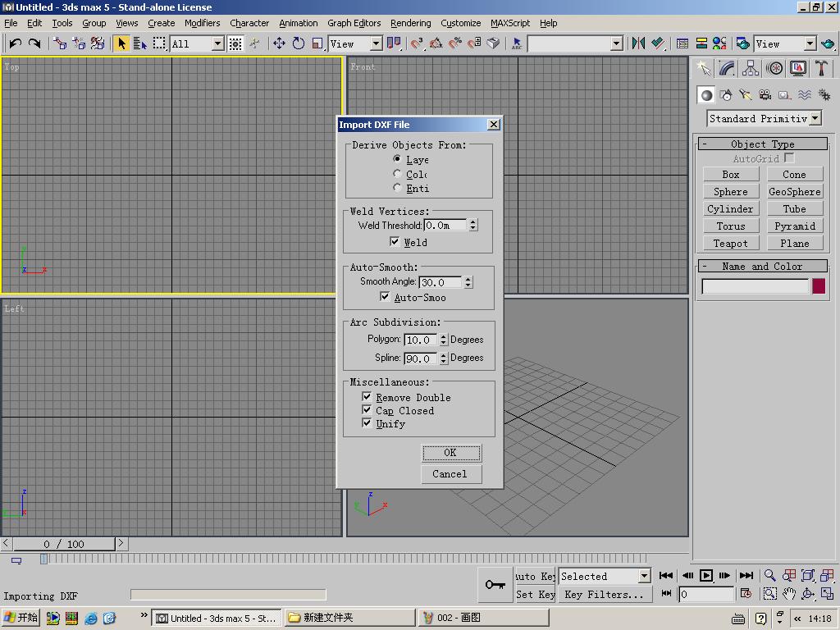This screenshot has width=840, height=630.
Task: Select the Color radio option
Action: coord(397,174)
